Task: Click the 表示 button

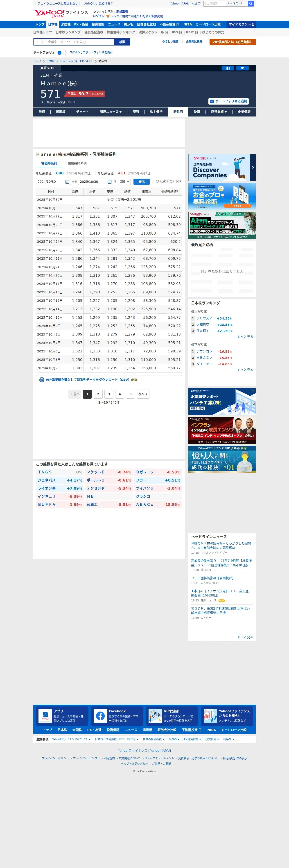Action: [x=142, y=182]
